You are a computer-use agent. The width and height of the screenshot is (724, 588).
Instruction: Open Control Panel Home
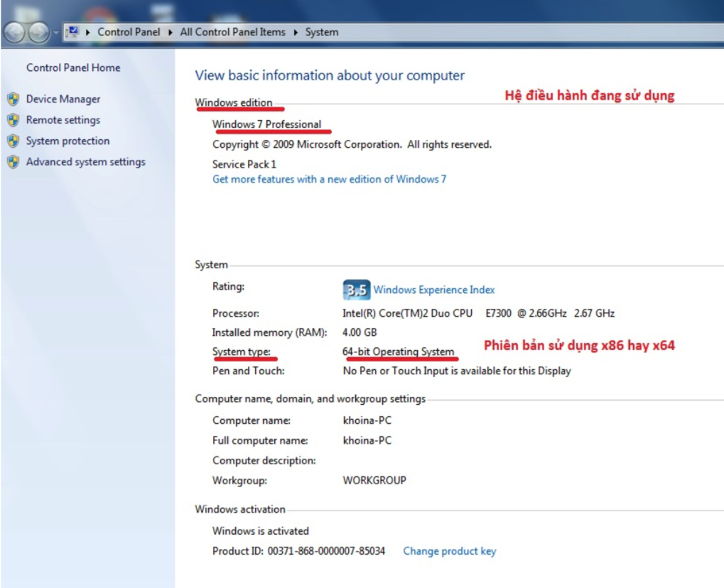click(x=73, y=68)
